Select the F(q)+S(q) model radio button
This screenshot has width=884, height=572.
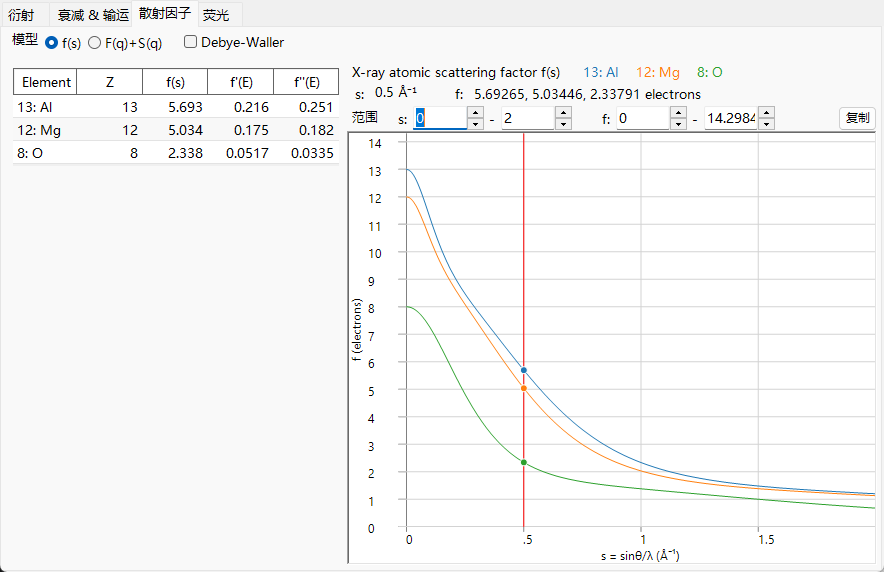coord(95,43)
